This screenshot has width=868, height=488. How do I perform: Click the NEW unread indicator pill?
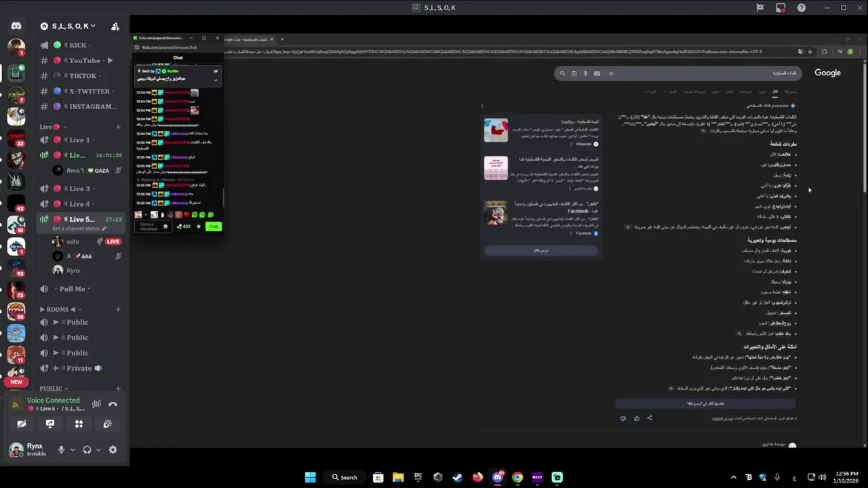16,382
